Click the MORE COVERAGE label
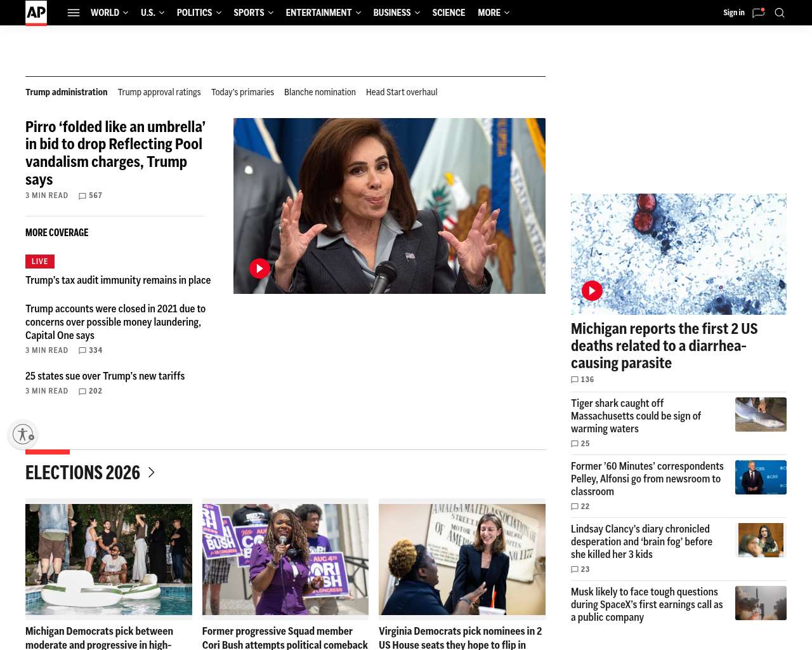This screenshot has height=650, width=812. (x=57, y=232)
